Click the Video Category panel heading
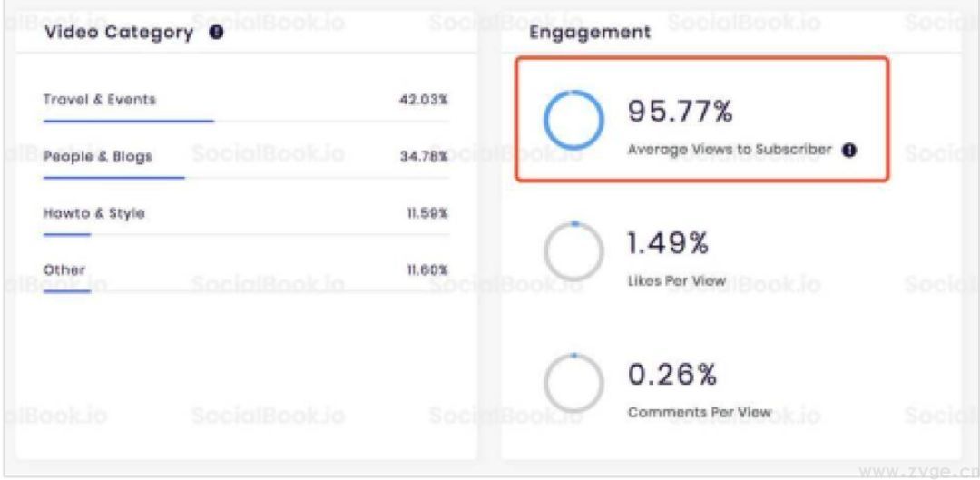Viewport: 980px width, 480px height. (119, 34)
